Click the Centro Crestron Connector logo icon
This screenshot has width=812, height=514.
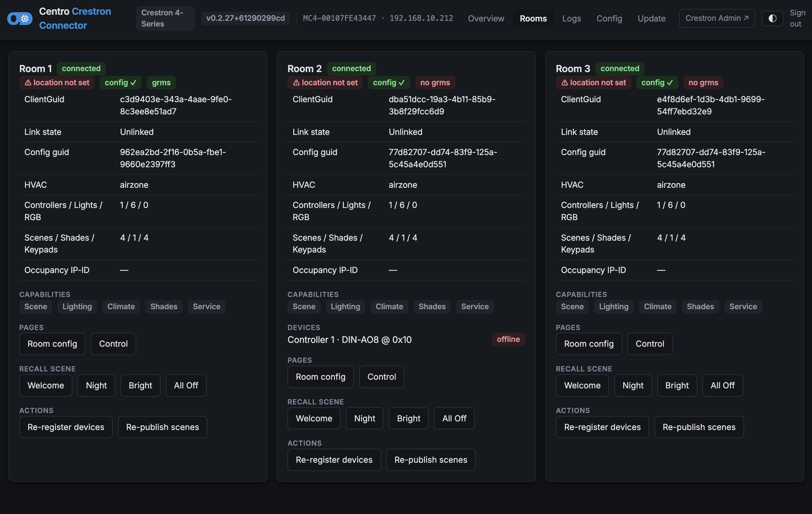[x=20, y=19]
